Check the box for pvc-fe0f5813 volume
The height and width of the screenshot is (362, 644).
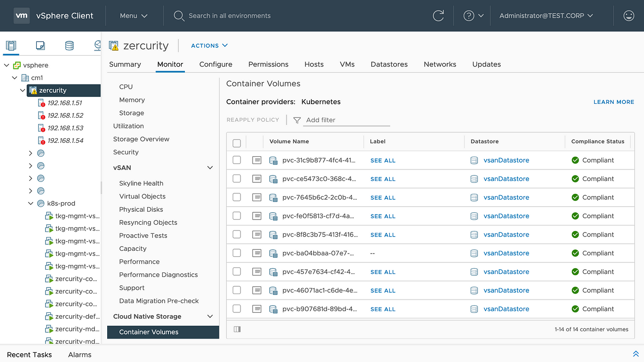click(237, 215)
